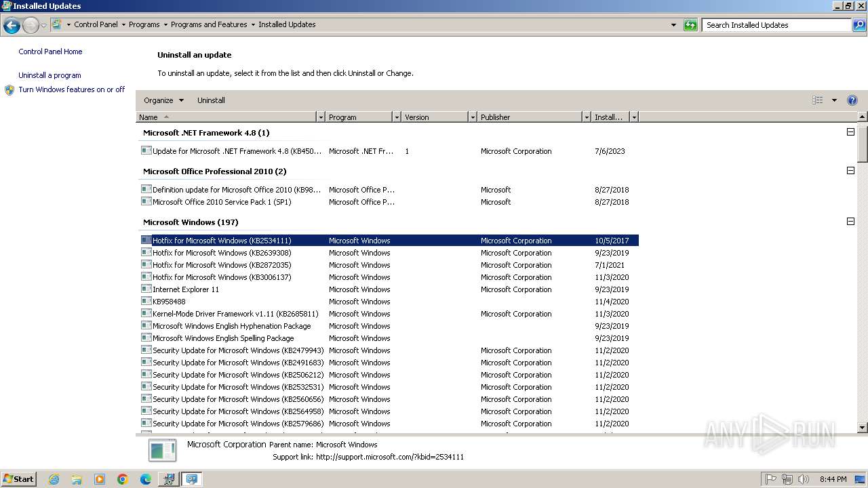Launch Internet Explorer from taskbar

[x=54, y=479]
